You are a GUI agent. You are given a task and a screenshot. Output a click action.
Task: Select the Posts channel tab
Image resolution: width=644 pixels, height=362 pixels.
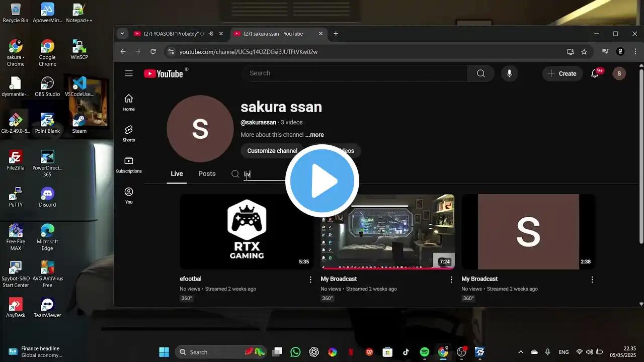pyautogui.click(x=207, y=174)
